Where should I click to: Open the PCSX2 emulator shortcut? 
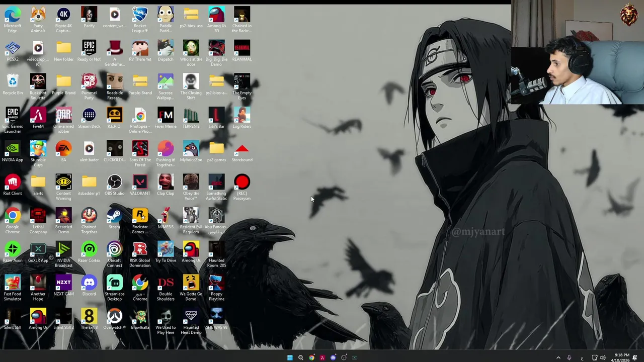pos(13,51)
